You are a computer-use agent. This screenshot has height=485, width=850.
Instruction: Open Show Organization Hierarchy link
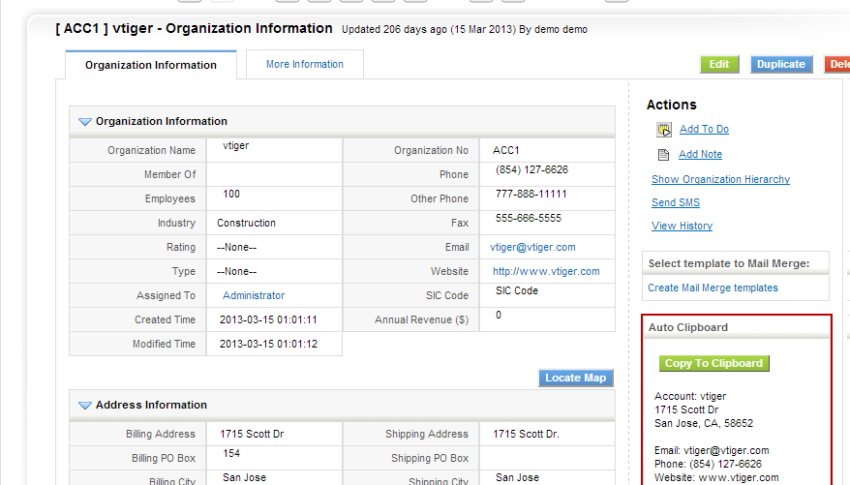720,179
